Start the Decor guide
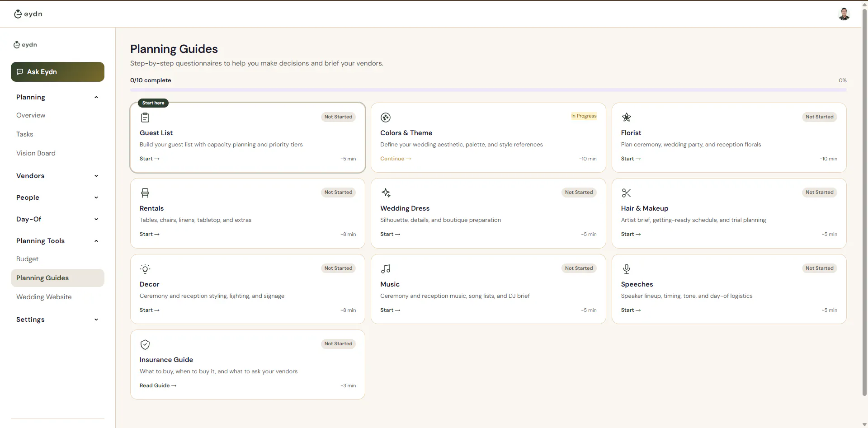This screenshot has width=868, height=428. click(x=150, y=310)
